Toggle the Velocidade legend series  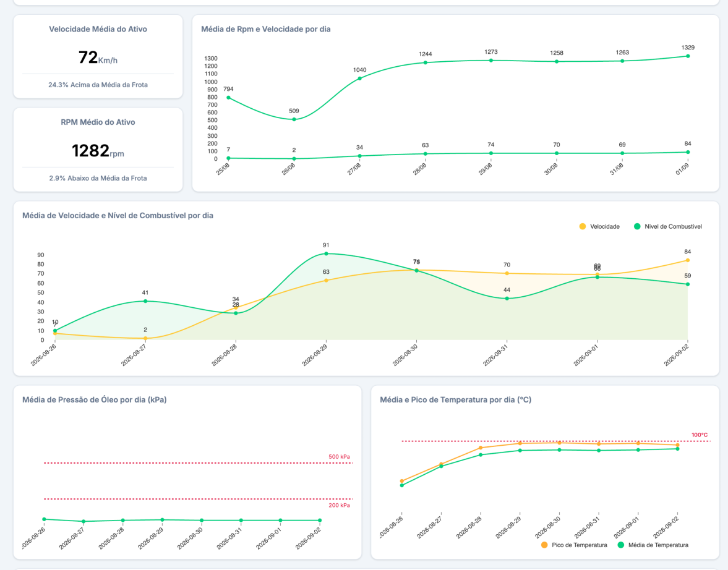(599, 226)
